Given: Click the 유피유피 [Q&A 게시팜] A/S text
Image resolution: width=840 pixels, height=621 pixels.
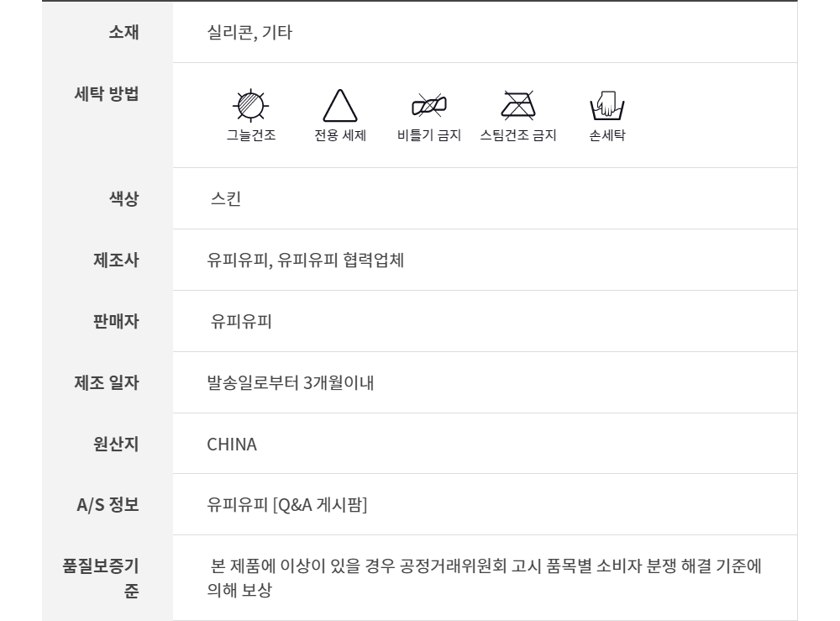Looking at the screenshot, I should (x=287, y=505).
